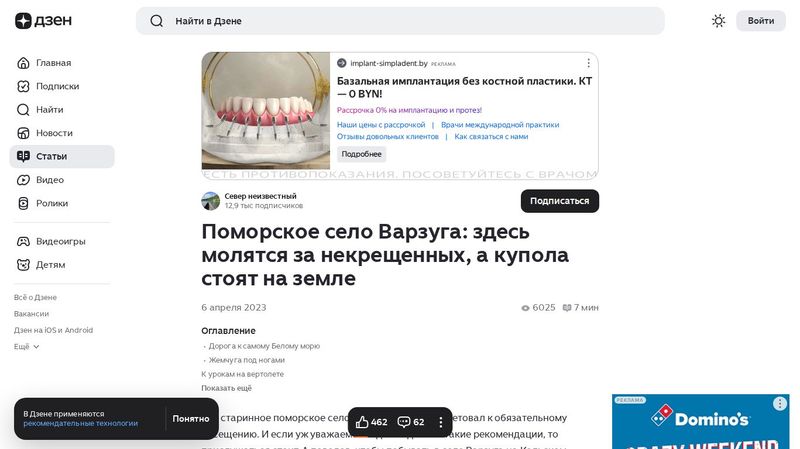Open ad banner three-dot menu
The width and height of the screenshot is (800, 449).
(588, 63)
